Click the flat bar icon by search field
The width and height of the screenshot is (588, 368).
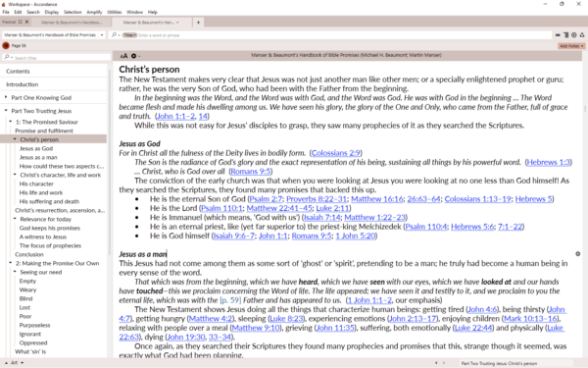tap(558, 35)
